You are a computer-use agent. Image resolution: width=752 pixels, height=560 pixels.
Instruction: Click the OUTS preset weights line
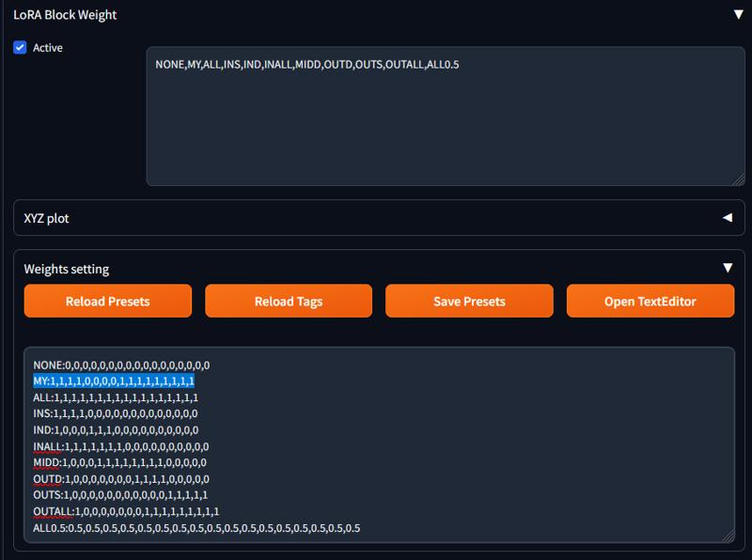pos(120,495)
